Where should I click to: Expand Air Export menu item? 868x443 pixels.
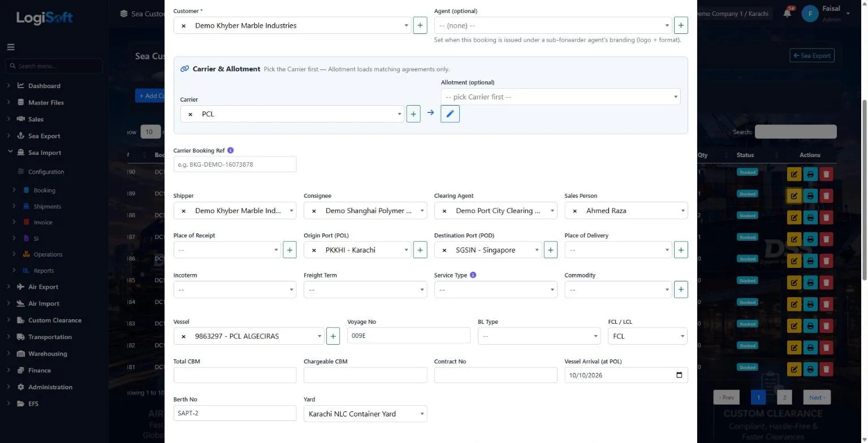(x=43, y=287)
